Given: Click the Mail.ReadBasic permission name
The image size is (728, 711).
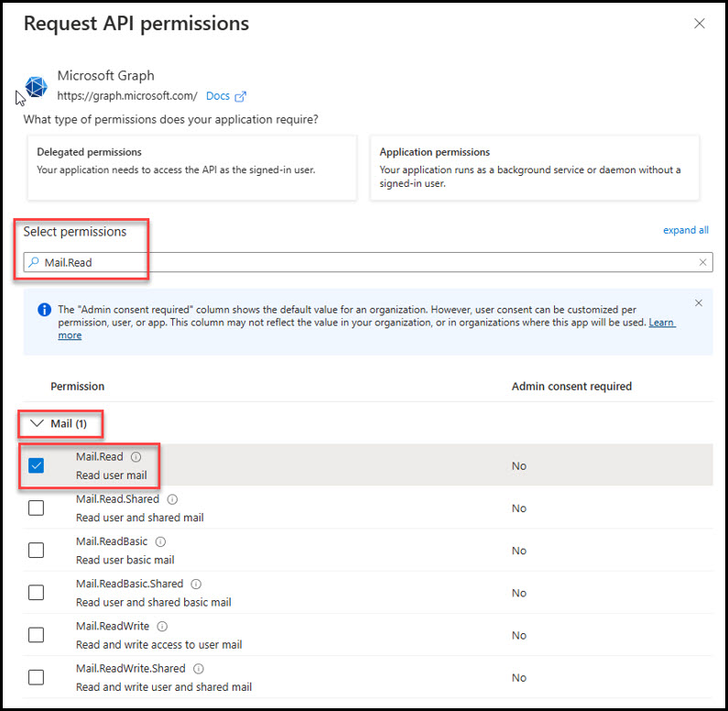Looking at the screenshot, I should (112, 541).
